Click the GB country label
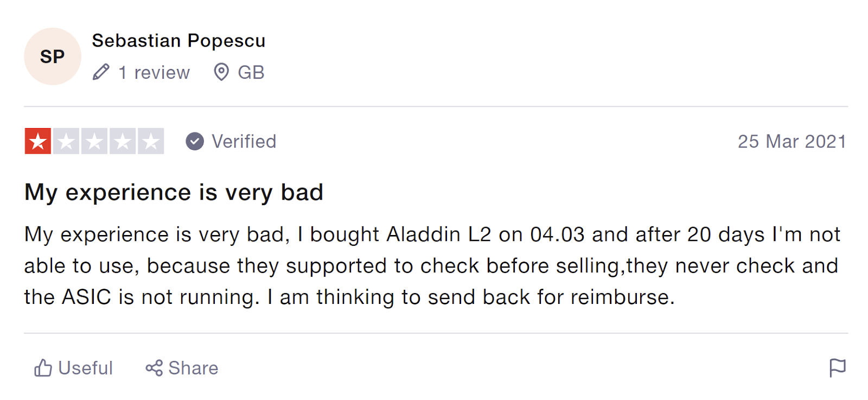 251,73
